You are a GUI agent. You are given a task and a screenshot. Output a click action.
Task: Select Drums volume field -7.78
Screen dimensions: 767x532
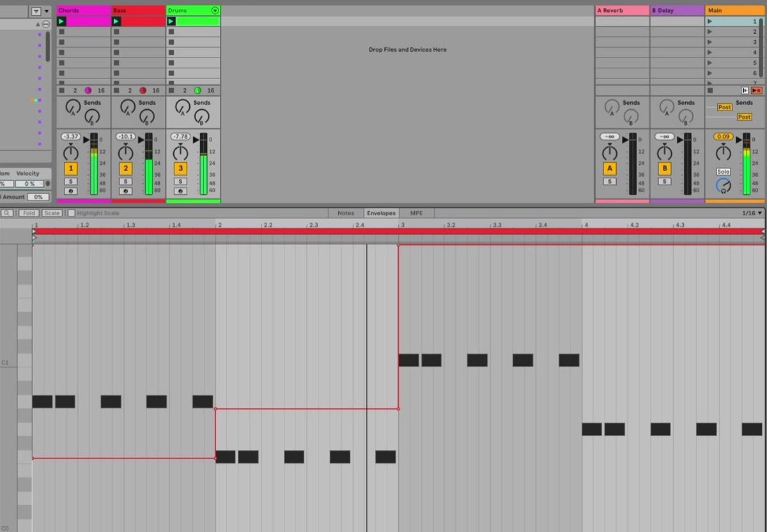[180, 137]
